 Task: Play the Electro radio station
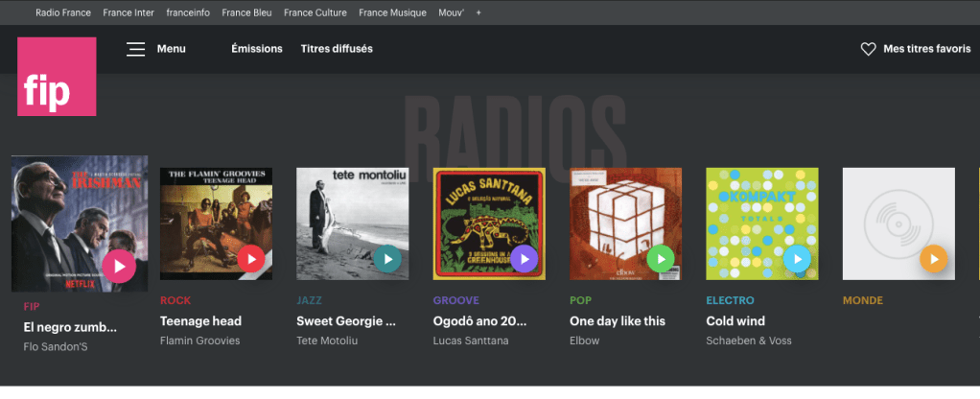(x=796, y=258)
